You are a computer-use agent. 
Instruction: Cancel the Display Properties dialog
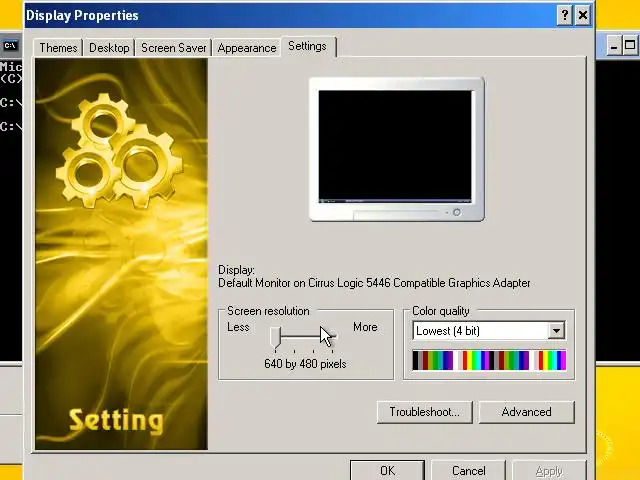pyautogui.click(x=469, y=471)
